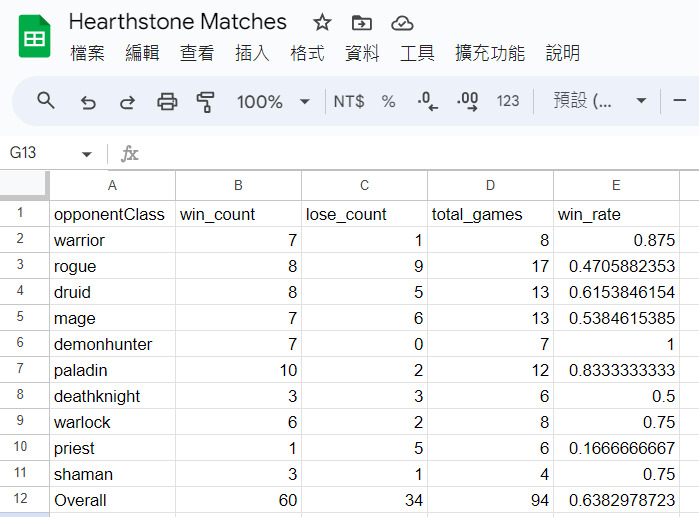
Task: Select row 6 header
Action: [x=24, y=344]
